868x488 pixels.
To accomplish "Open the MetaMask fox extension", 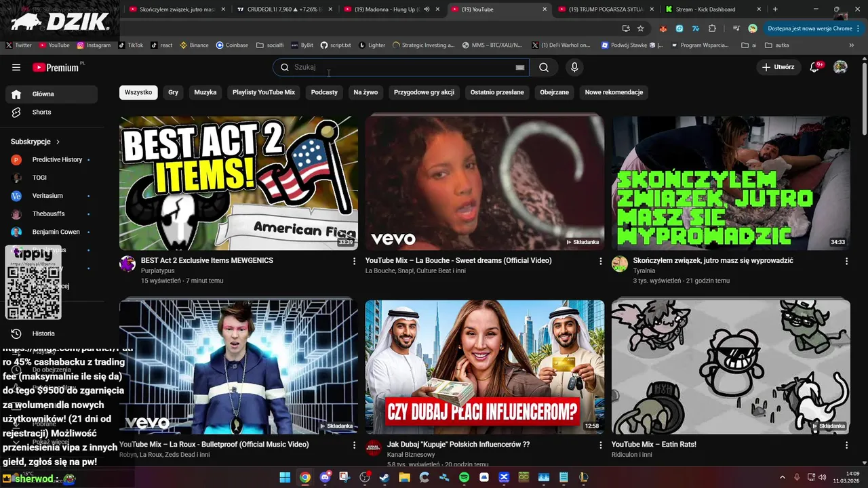I will 663,28.
